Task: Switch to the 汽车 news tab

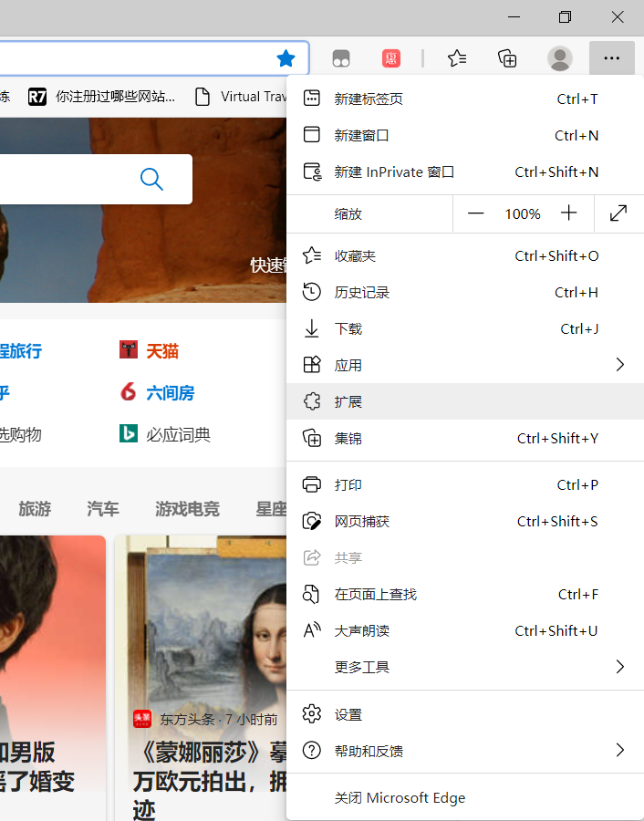Action: click(x=103, y=509)
